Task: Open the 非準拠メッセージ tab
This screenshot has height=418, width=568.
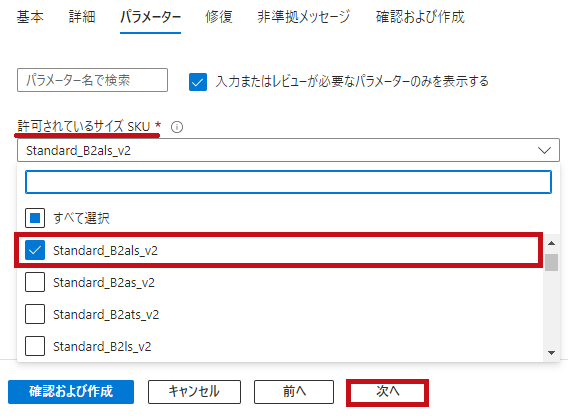Action: click(304, 17)
